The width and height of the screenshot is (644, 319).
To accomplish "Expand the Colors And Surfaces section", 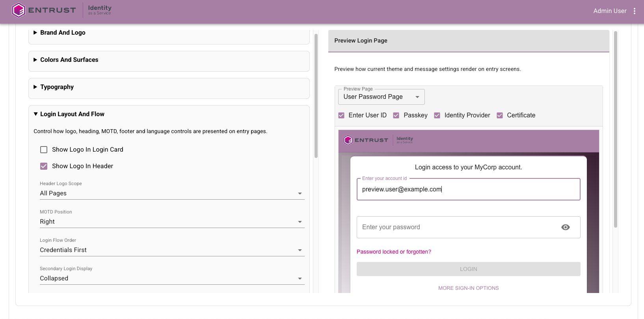I will 169,60.
